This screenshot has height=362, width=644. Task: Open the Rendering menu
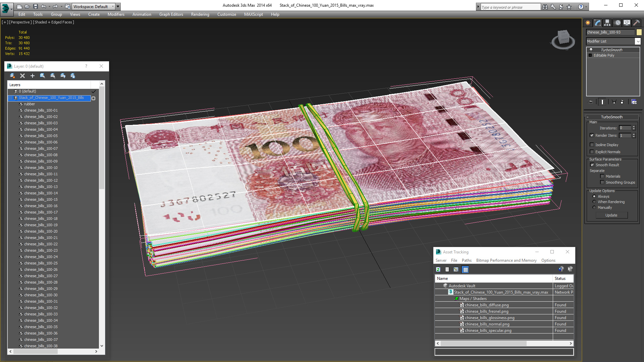pyautogui.click(x=200, y=14)
